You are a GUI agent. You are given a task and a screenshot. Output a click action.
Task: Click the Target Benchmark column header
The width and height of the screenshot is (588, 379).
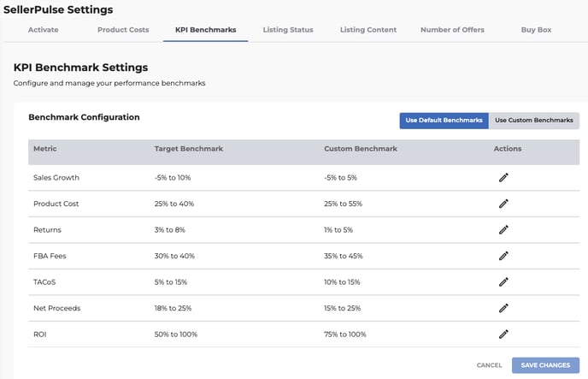tap(189, 149)
